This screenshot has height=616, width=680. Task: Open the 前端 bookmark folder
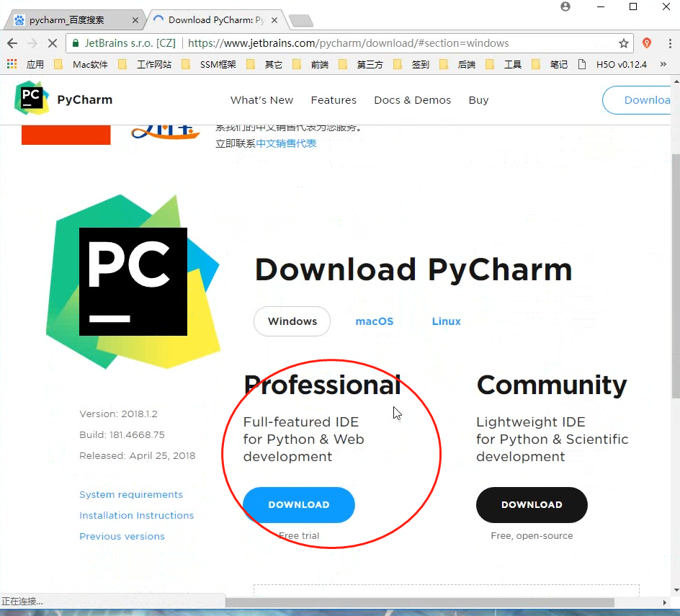(311, 65)
